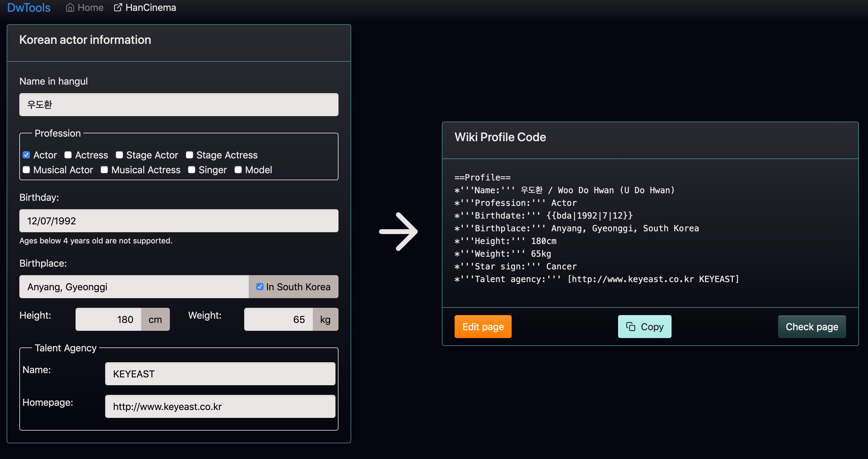Click the 'kg' unit label
The height and width of the screenshot is (459, 868).
coord(325,319)
